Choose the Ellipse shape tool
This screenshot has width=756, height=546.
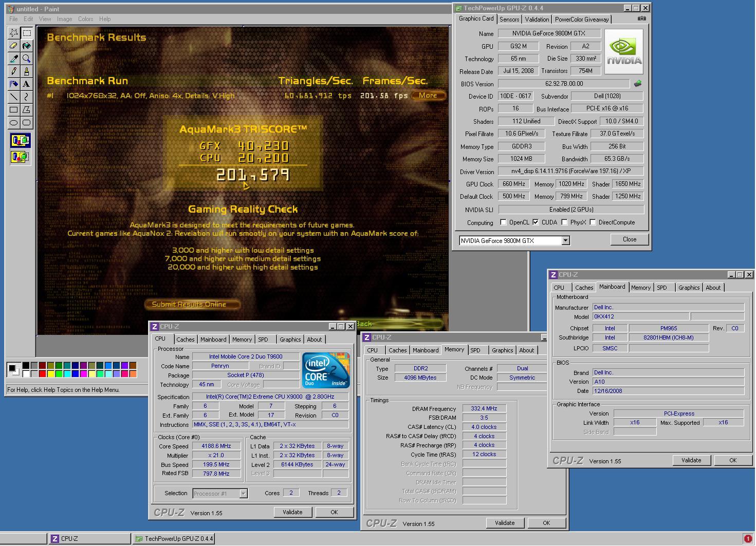point(14,122)
